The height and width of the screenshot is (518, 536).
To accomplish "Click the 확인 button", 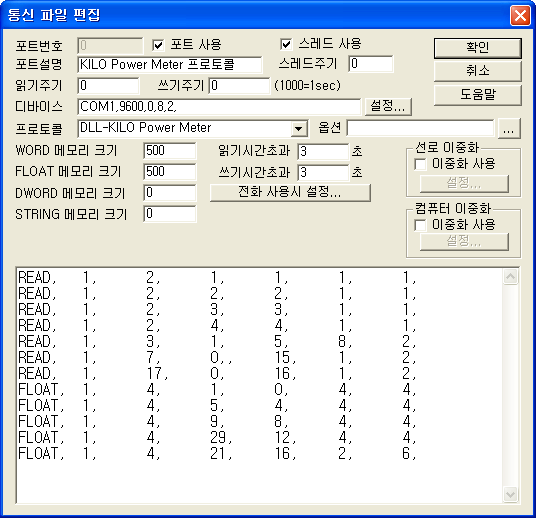I will tap(478, 48).
